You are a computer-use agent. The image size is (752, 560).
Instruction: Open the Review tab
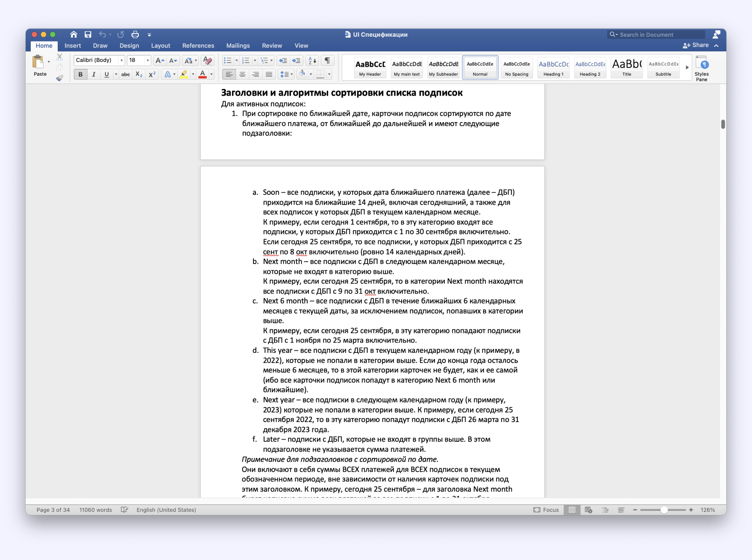[x=272, y=46]
